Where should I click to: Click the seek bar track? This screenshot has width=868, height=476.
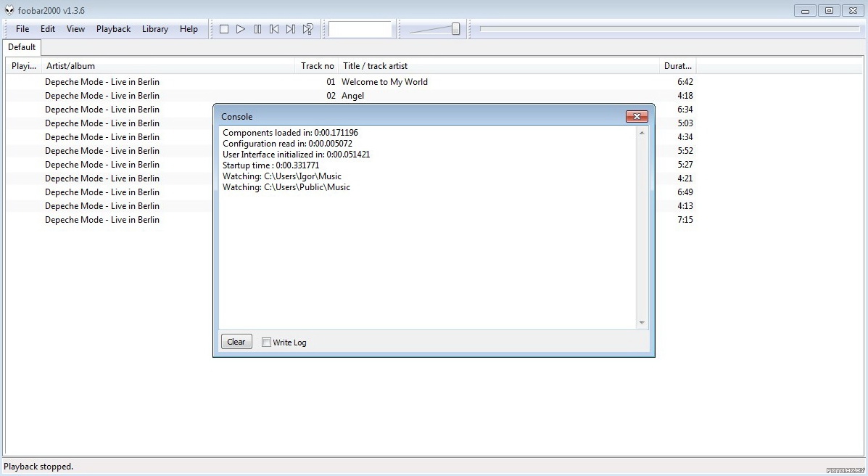click(x=669, y=29)
